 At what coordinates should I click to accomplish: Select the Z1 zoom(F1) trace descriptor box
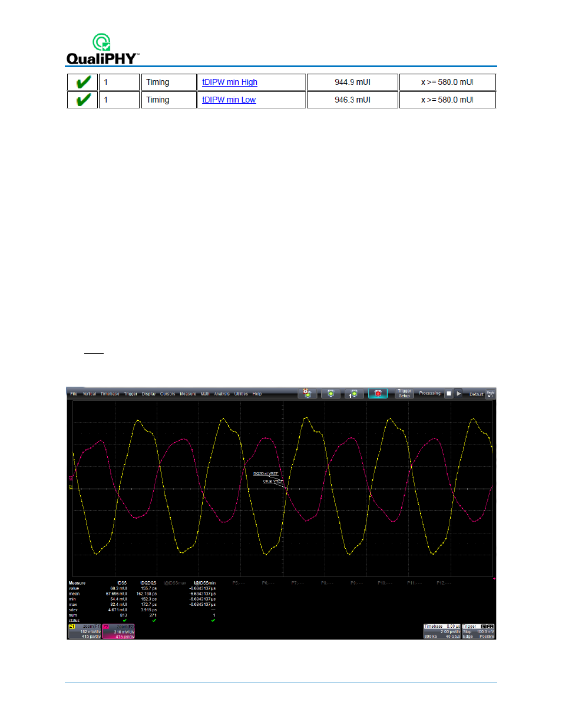(85, 631)
